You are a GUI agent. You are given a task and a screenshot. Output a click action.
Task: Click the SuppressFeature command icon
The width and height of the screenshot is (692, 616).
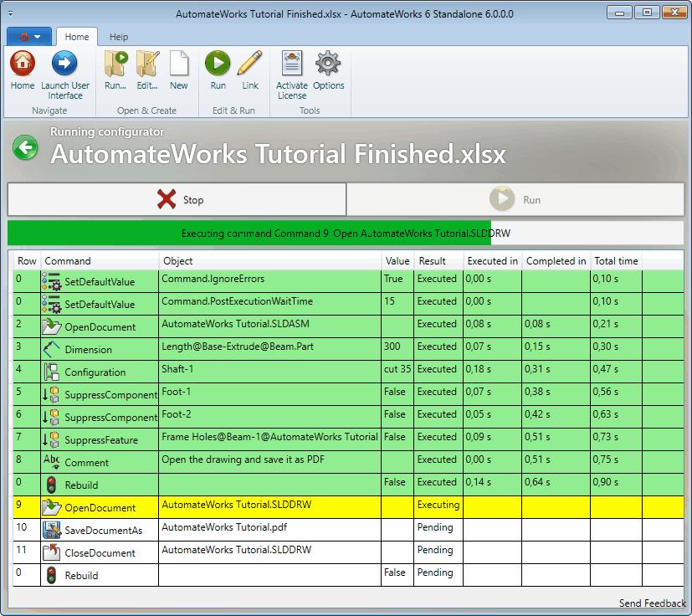51,439
